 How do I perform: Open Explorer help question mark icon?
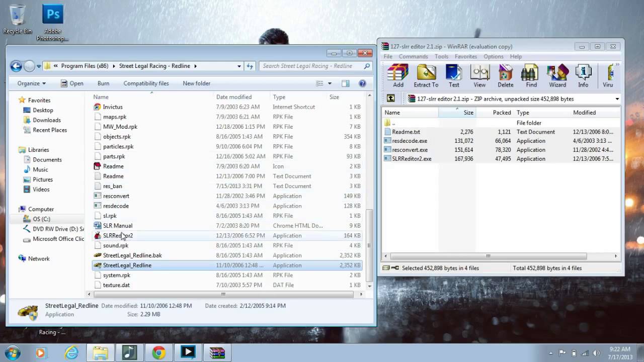coord(362,83)
